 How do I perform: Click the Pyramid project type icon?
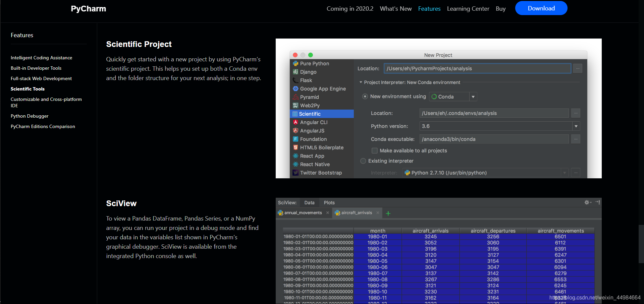(296, 97)
